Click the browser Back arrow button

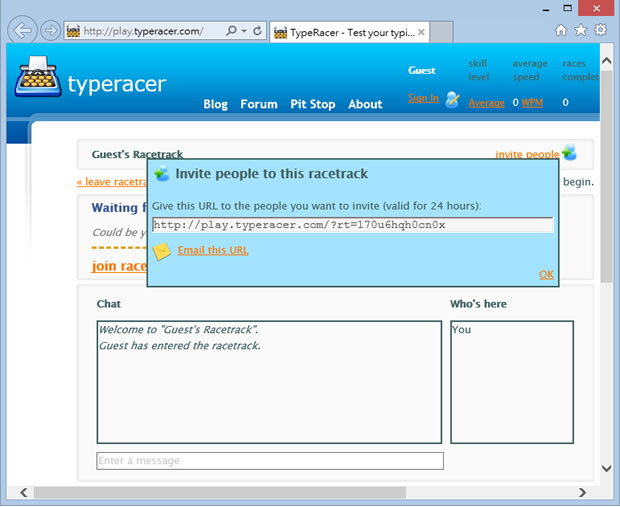click(x=22, y=30)
